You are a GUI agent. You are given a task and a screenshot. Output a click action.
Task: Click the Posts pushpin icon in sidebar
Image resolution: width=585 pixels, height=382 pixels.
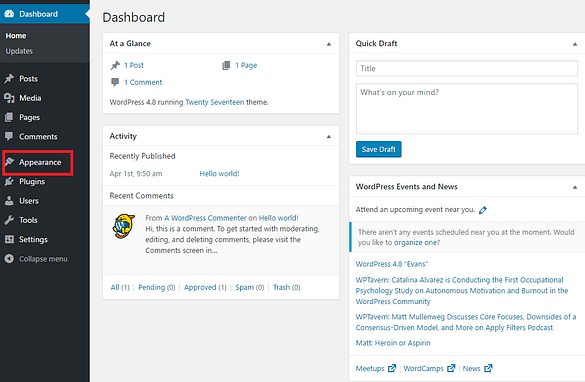[9, 78]
